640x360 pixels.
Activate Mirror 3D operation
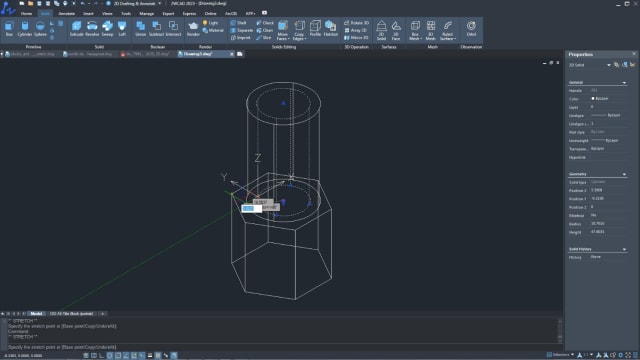(x=356, y=38)
